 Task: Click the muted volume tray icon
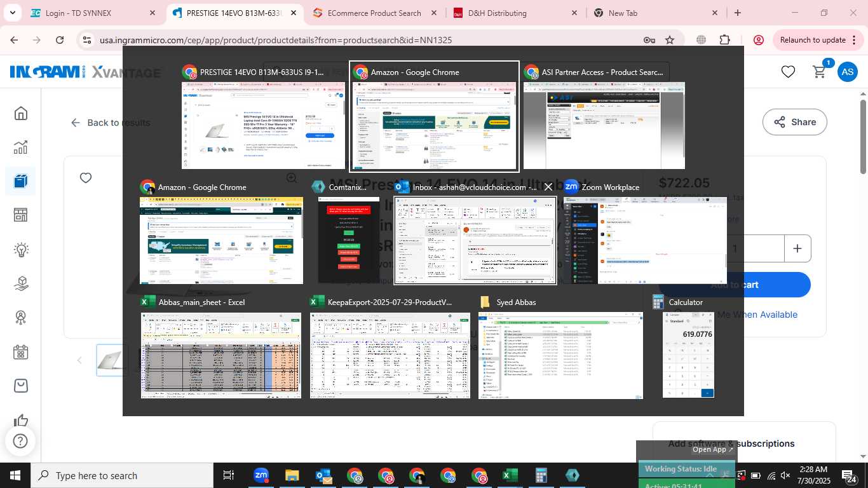click(x=785, y=475)
